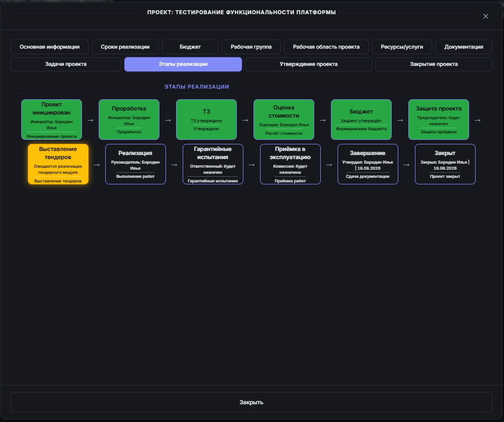
Task: Click the ЭТАПЫ РЕАЛИЗАЦИИ section heading
Action: pyautogui.click(x=197, y=87)
